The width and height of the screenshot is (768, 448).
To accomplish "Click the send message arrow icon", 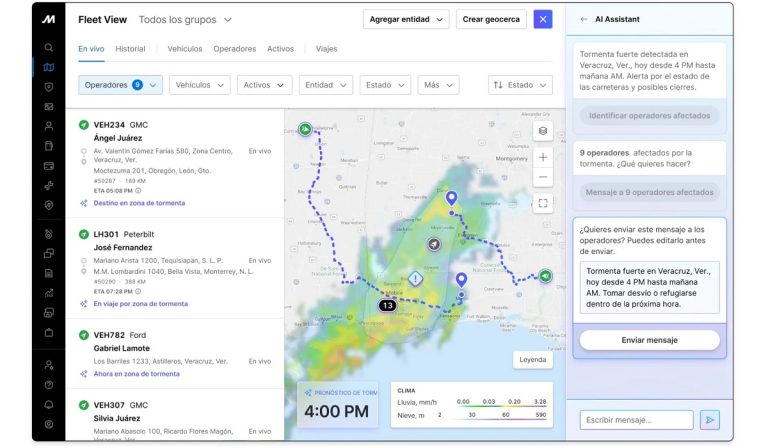I will click(710, 420).
